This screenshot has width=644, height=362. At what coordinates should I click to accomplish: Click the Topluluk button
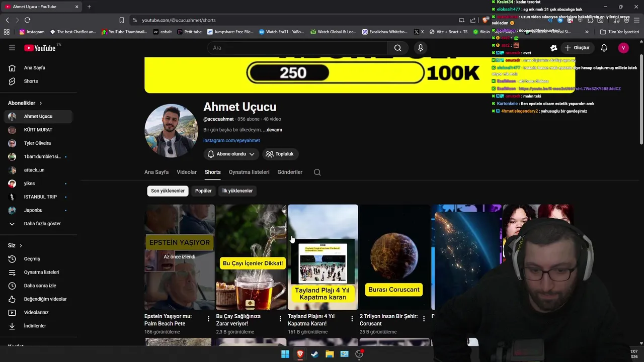280,154
